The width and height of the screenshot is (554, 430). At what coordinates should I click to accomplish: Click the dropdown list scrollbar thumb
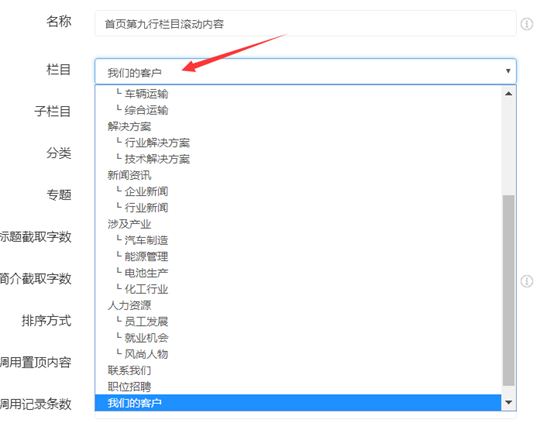point(508,290)
